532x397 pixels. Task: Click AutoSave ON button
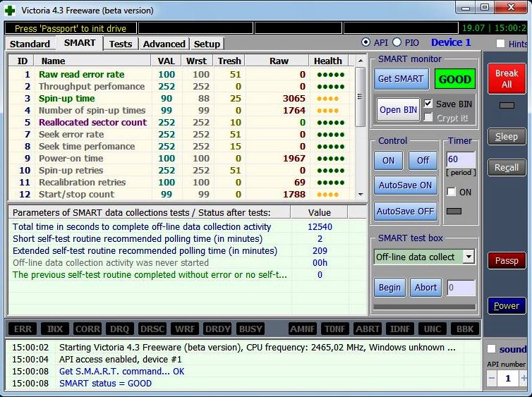(406, 185)
